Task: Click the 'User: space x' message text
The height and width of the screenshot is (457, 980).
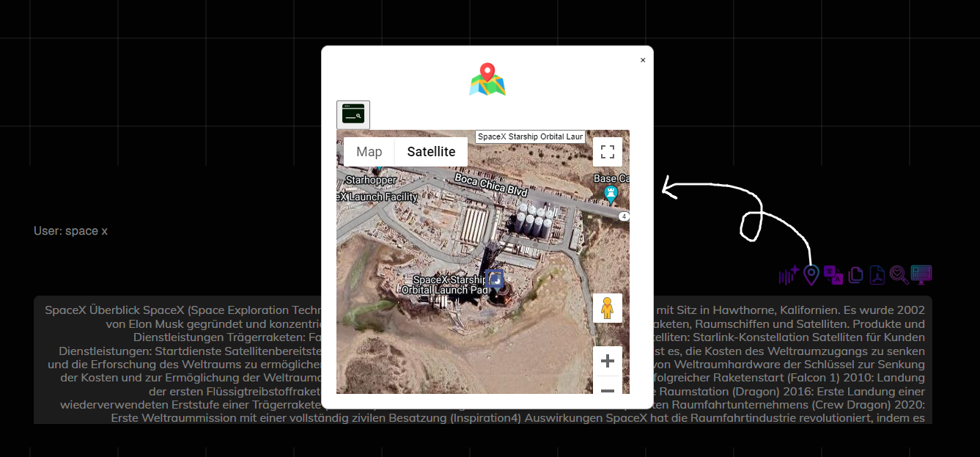Action: point(71,231)
